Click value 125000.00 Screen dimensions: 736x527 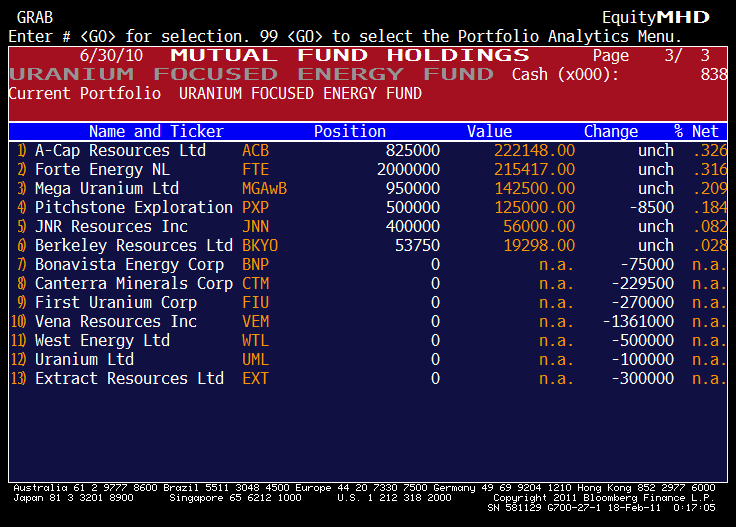click(535, 207)
